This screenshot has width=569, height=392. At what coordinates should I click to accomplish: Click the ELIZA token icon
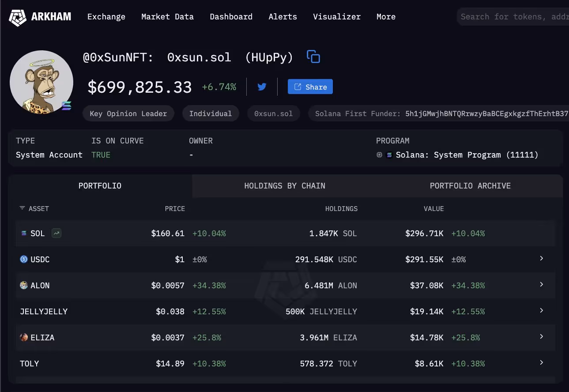coord(24,337)
